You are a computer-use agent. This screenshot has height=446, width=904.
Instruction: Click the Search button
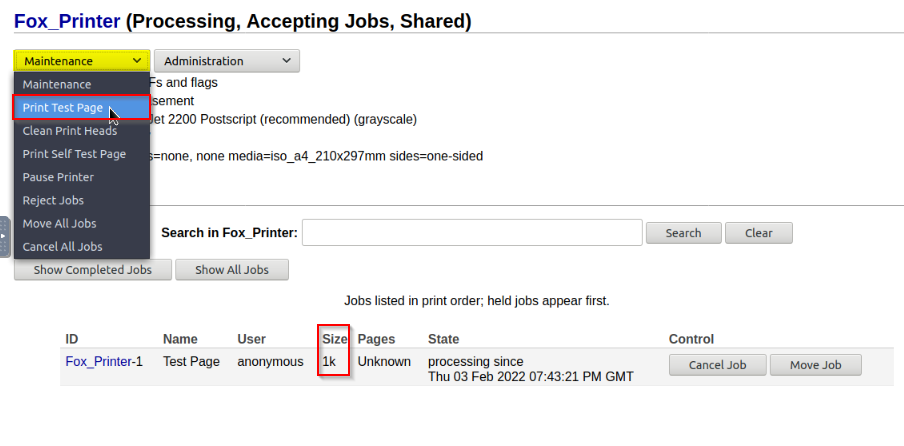click(683, 233)
